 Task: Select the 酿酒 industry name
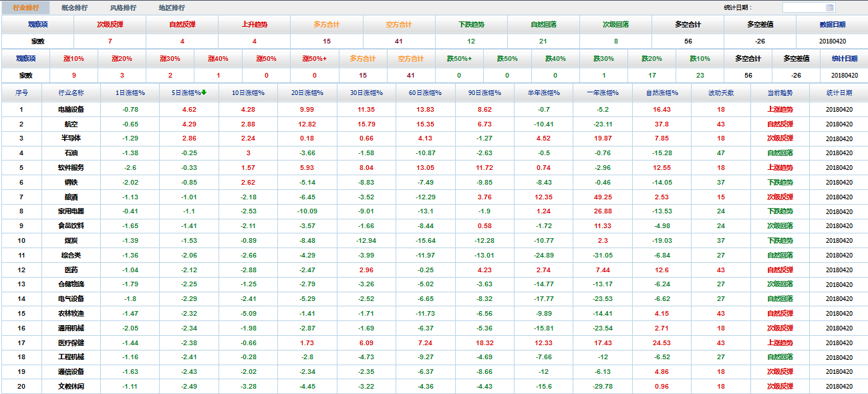(x=71, y=197)
